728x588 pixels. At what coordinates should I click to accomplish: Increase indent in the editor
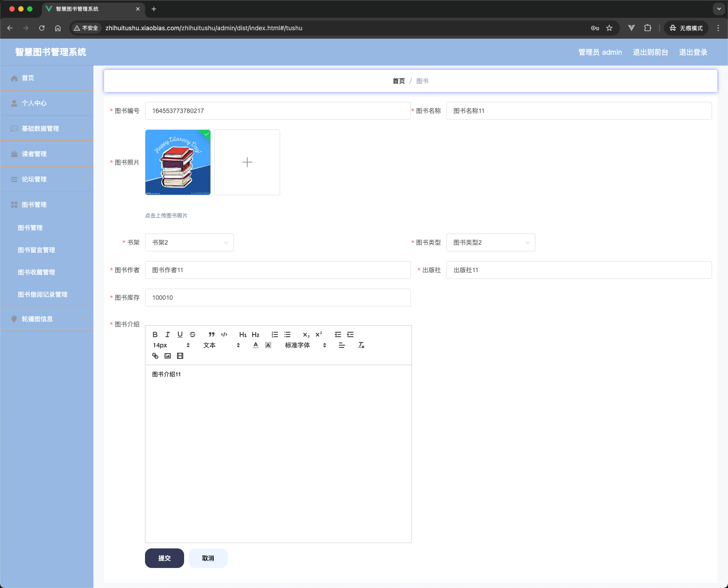(350, 334)
